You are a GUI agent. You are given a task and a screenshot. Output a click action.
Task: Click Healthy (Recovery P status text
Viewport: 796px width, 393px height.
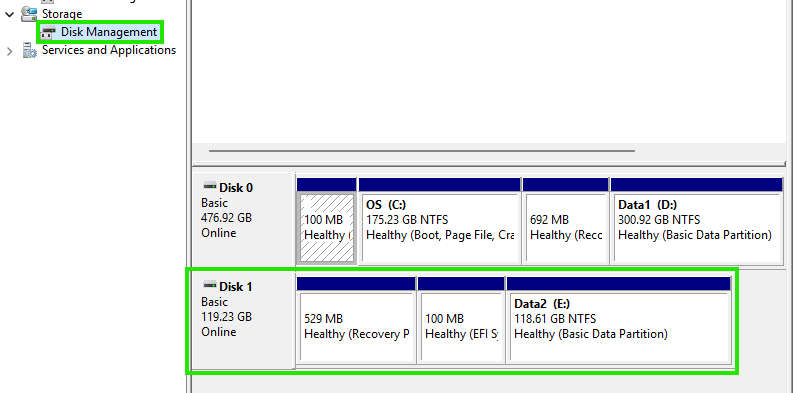(x=356, y=334)
